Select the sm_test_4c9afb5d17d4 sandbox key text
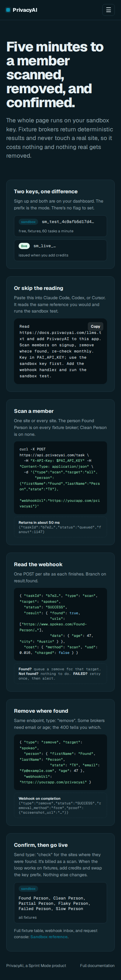Viewport: 121px width, 980px height. tap(68, 222)
